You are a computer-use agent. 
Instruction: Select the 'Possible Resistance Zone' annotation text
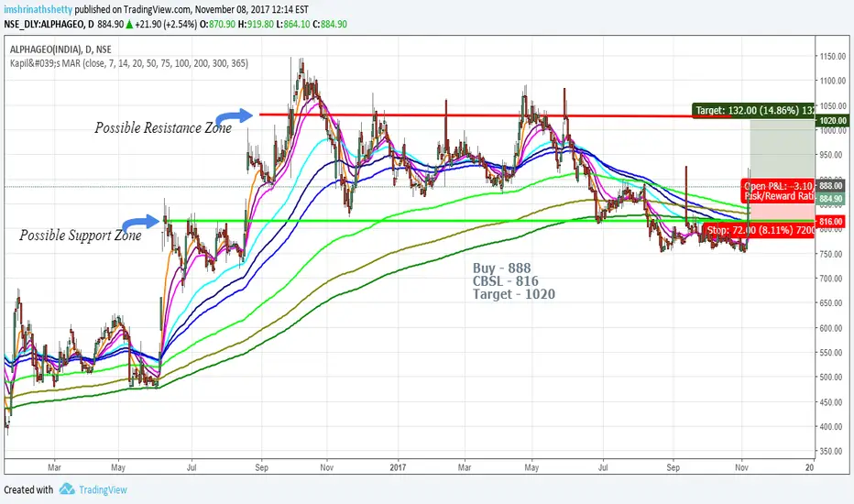(163, 128)
